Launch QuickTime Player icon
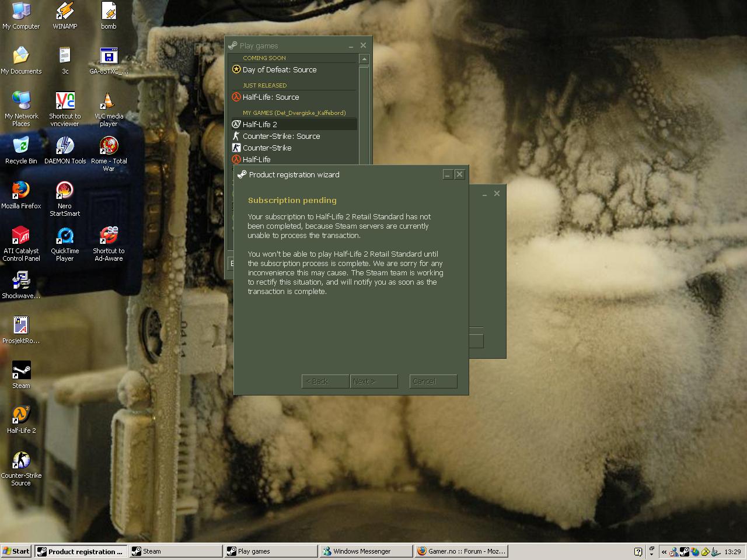747x560 pixels. click(x=65, y=244)
